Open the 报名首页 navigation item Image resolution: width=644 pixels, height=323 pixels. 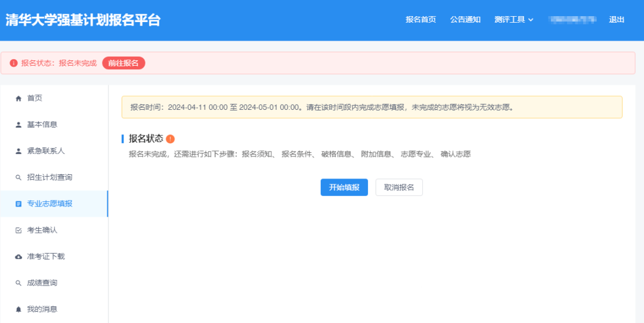(x=420, y=20)
